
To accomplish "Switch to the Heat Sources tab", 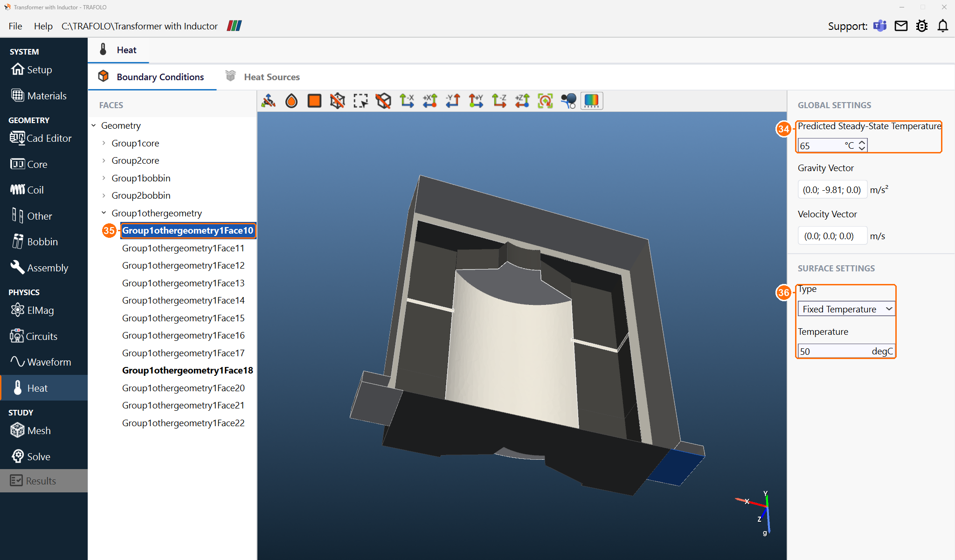I will tap(263, 77).
